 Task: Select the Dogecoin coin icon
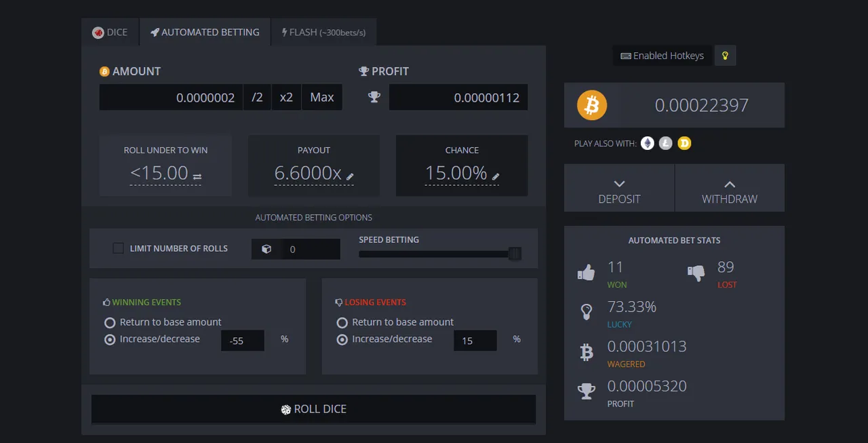tap(684, 143)
